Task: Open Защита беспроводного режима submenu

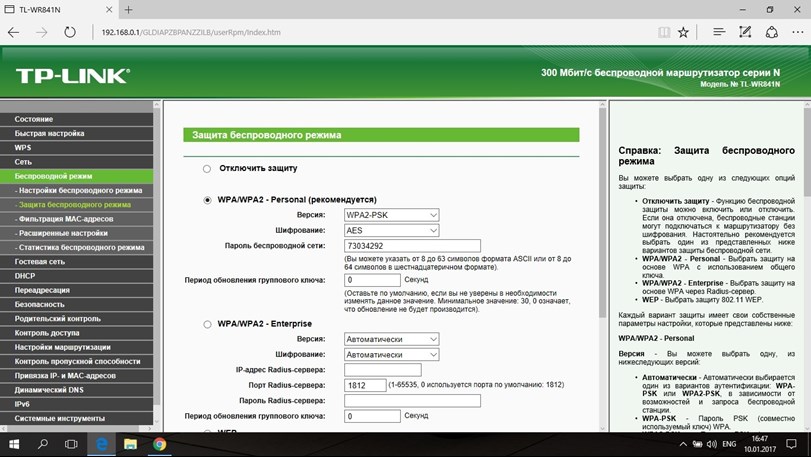Action: (77, 205)
